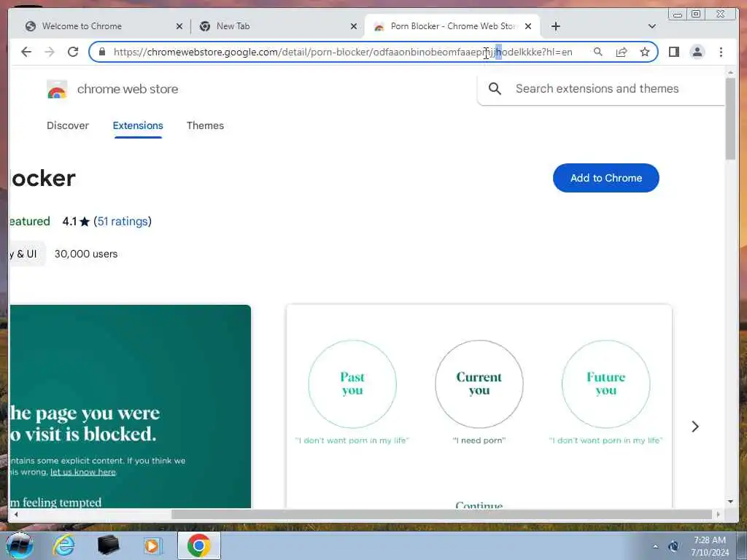
Task: Open the Discover section
Action: pyautogui.click(x=68, y=125)
